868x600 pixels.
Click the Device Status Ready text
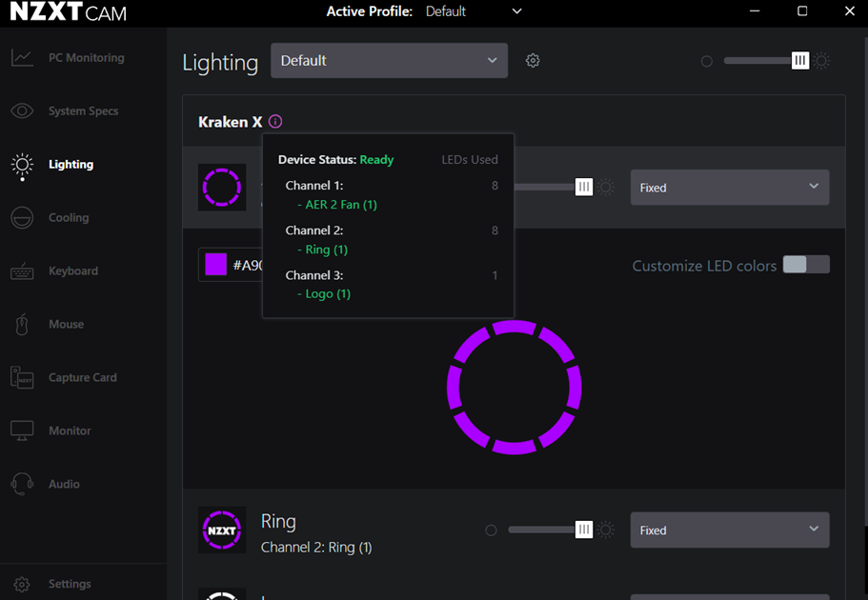click(336, 159)
